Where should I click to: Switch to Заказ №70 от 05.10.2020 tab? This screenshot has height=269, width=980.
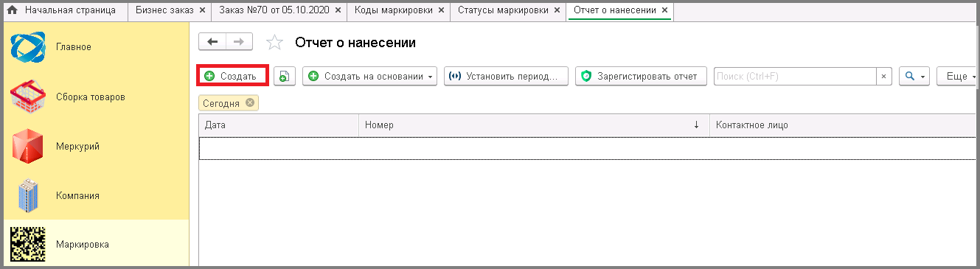tap(279, 11)
